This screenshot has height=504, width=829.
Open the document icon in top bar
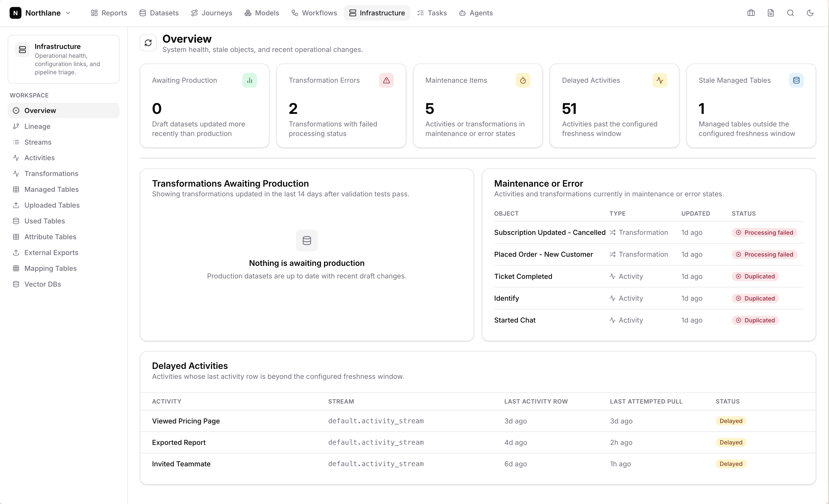coord(771,13)
